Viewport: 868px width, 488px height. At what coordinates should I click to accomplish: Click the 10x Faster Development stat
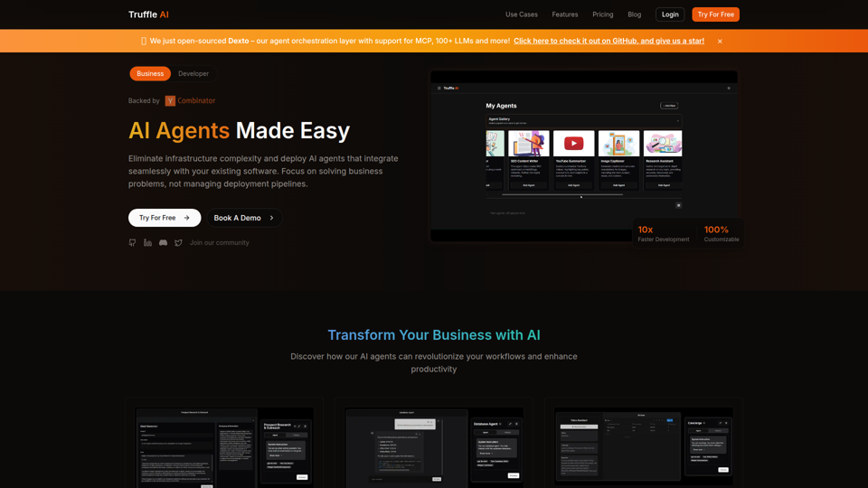[663, 233]
